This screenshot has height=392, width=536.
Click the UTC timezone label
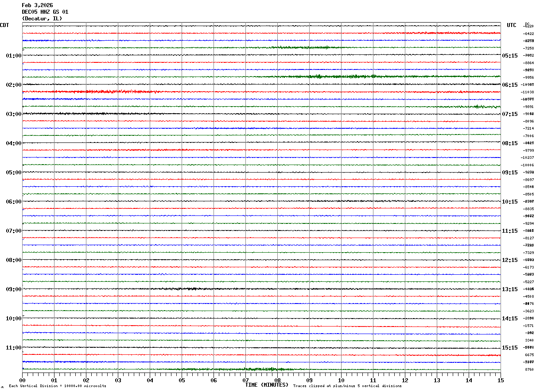512,25
